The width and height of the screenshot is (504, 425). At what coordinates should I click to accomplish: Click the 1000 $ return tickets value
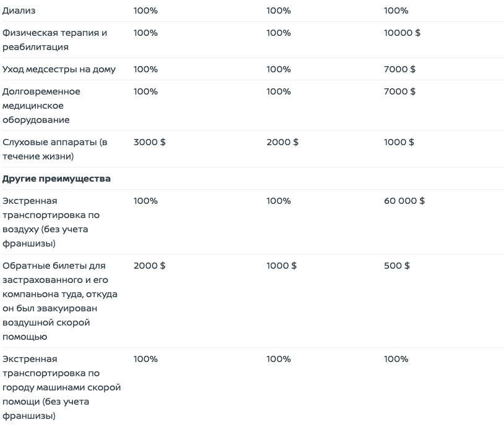pos(281,266)
